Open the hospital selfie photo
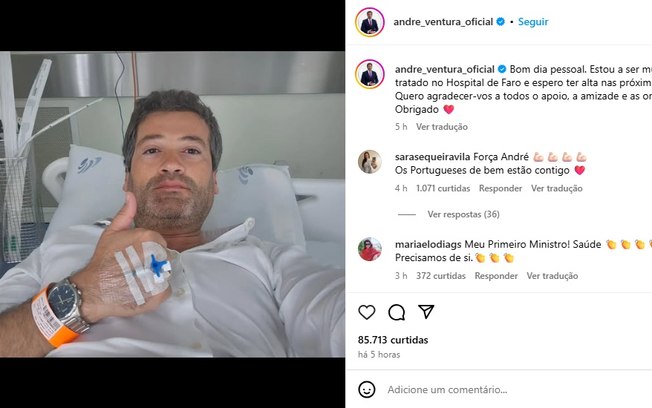 (x=172, y=204)
